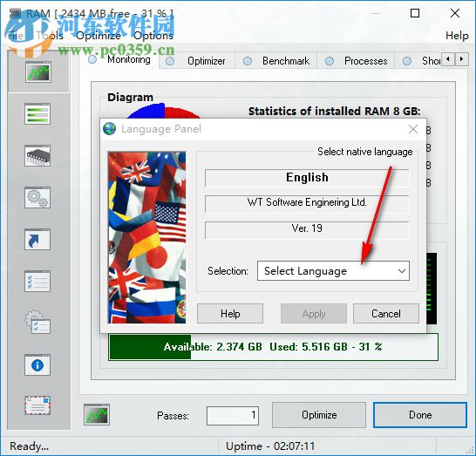Open the Options menu
Screen dimensions: 476x456
pyautogui.click(x=153, y=36)
